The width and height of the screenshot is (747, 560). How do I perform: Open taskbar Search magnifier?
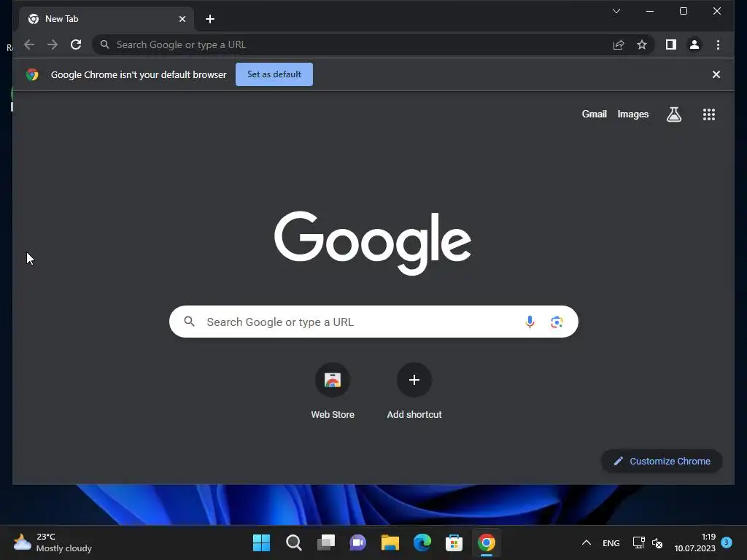[x=293, y=542]
